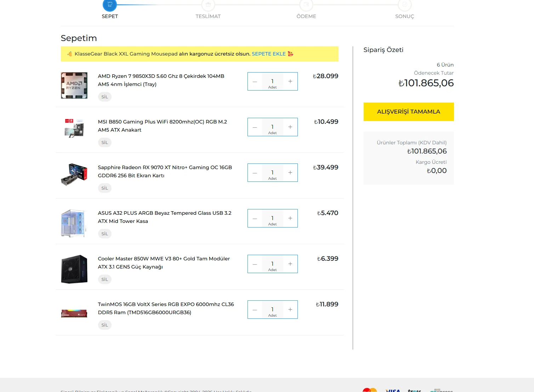Delete ASUS A32 PLUS case via SİL

(x=105, y=234)
